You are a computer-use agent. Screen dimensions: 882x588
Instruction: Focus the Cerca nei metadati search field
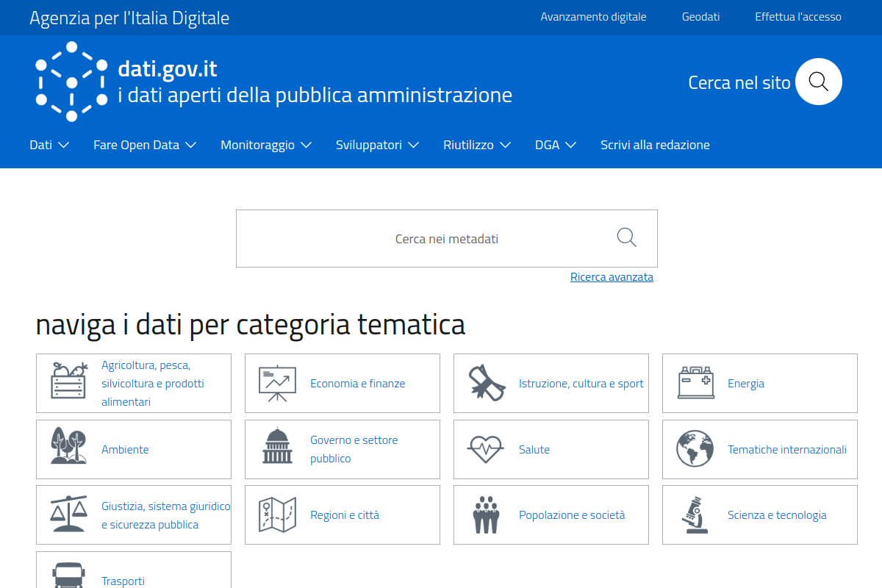[x=447, y=238]
